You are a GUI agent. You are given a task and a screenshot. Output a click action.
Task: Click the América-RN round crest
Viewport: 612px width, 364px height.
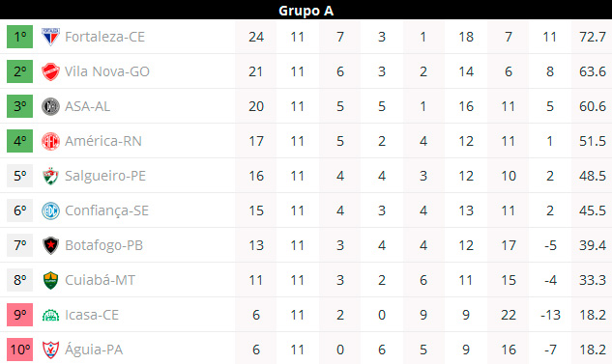pos(50,141)
